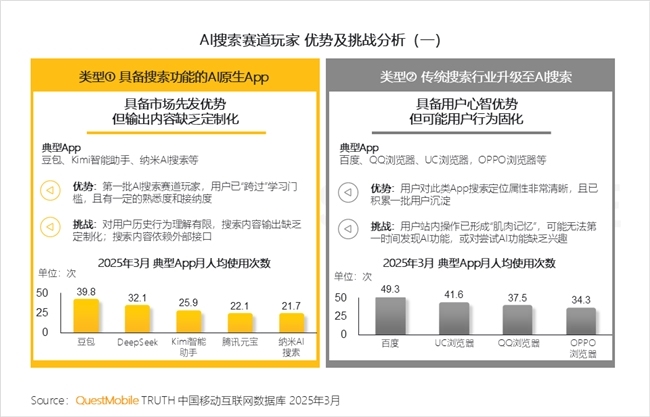Select the UC浏览器 bar labeled 41.6

click(454, 318)
